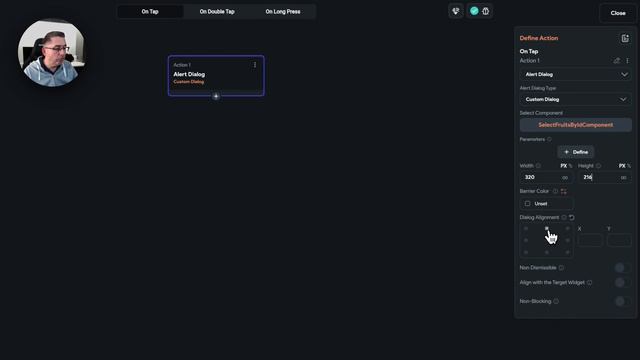Select the Alert Dialog action card

pos(216,76)
